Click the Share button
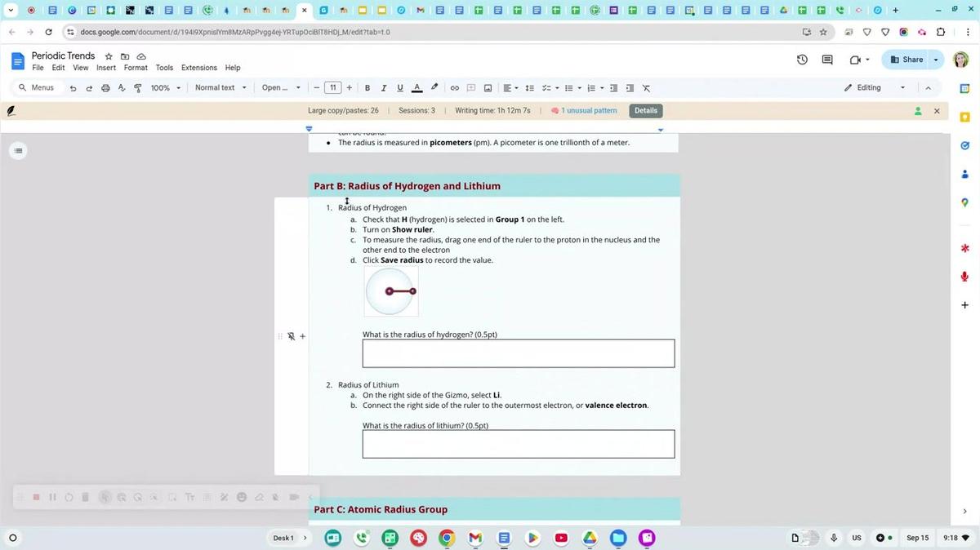980x550 pixels. [906, 60]
